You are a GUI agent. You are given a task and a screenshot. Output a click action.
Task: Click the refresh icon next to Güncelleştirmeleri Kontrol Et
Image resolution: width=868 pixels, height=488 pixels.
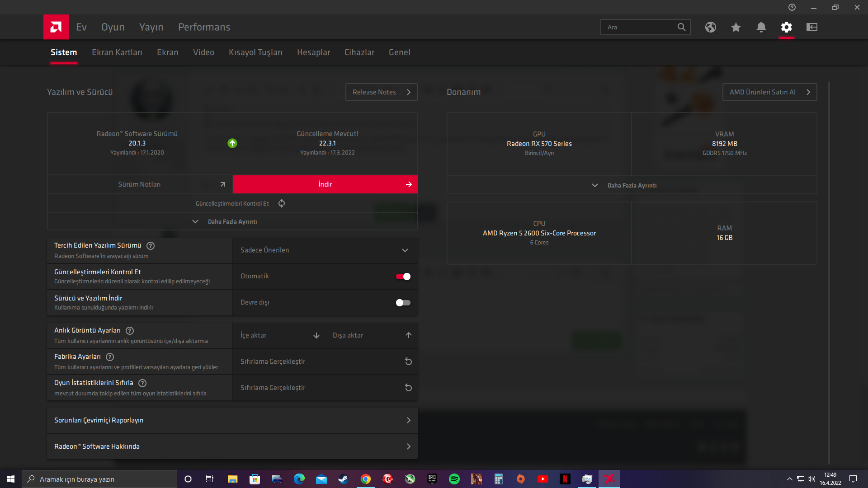[282, 203]
